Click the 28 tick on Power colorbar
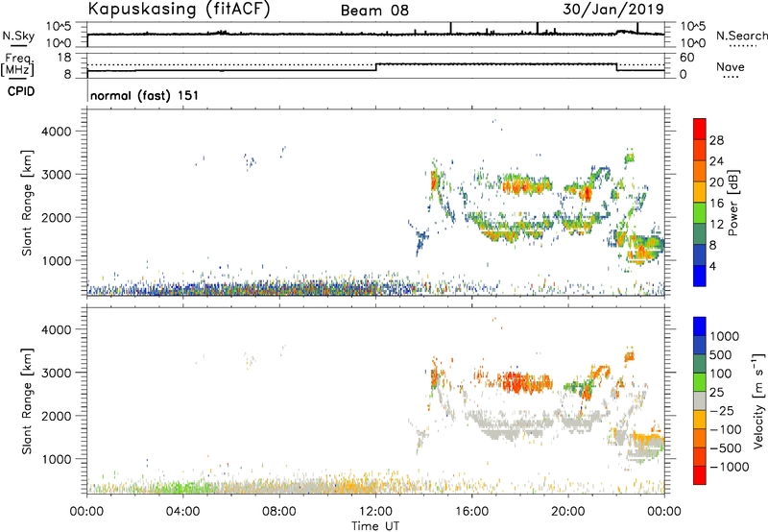The image size is (768, 532). pos(716,140)
